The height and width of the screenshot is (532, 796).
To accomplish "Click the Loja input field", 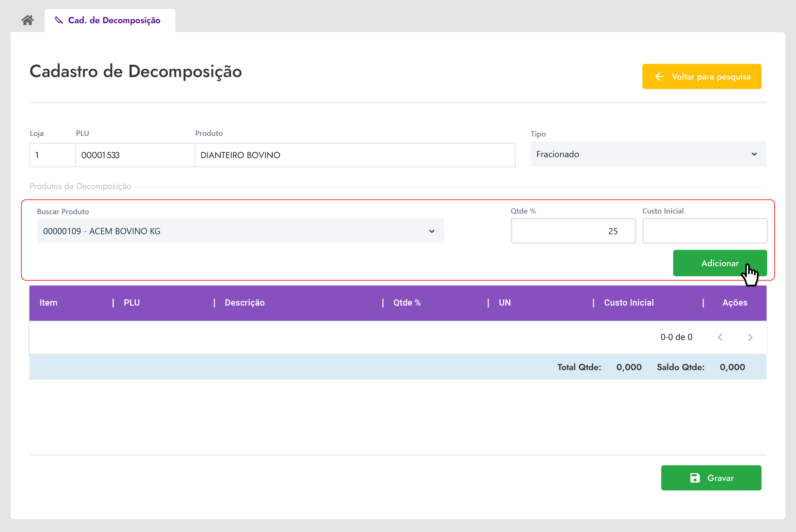I will point(52,155).
